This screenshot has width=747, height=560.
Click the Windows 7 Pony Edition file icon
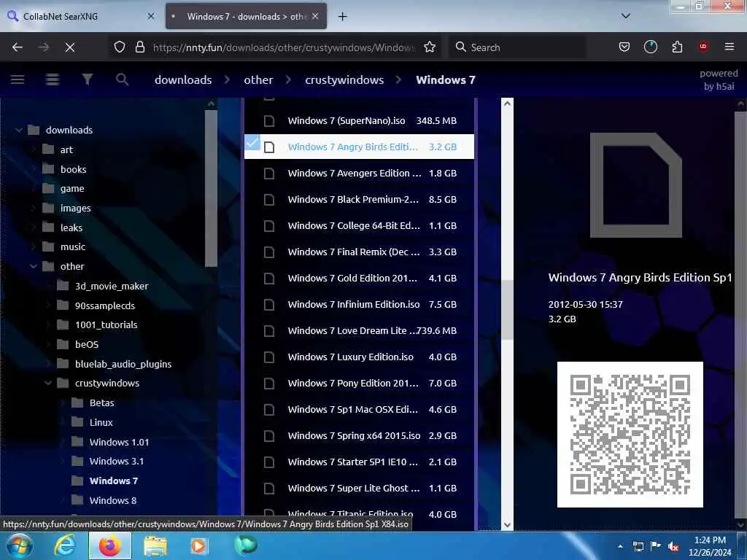point(269,384)
